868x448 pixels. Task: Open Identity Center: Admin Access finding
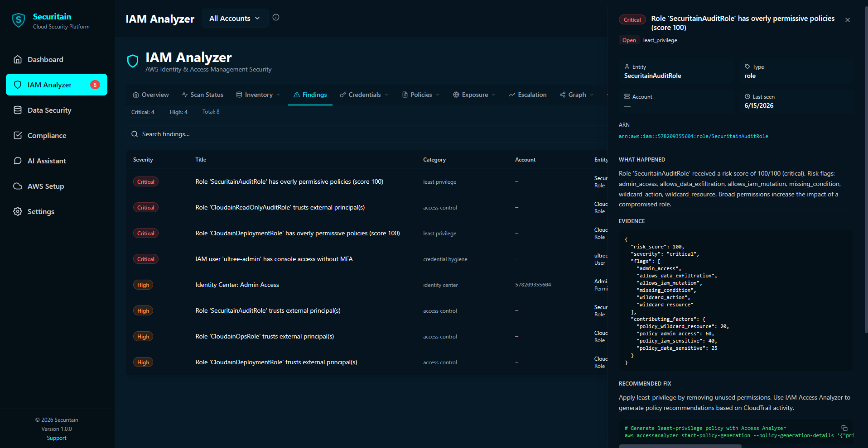click(367, 285)
